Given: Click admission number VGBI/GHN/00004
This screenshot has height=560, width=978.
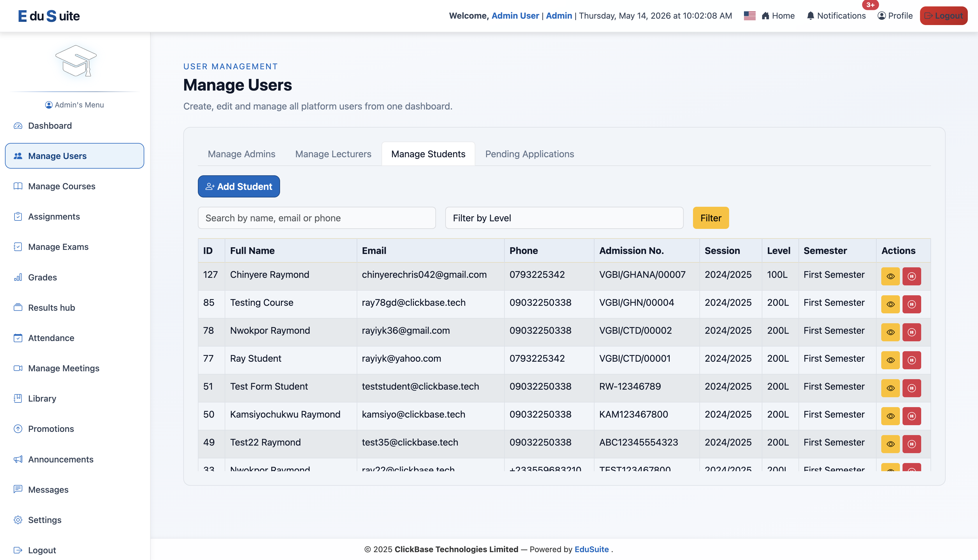Looking at the screenshot, I should [637, 303].
